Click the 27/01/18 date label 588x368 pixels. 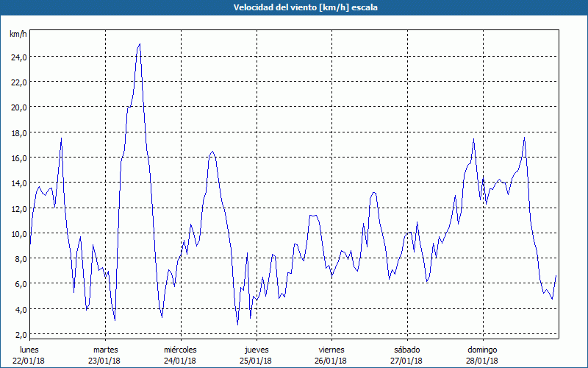coord(406,361)
